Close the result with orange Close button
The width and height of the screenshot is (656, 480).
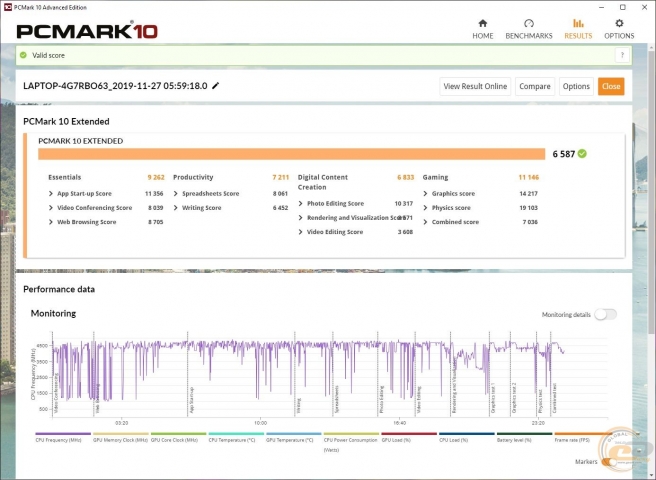(611, 86)
